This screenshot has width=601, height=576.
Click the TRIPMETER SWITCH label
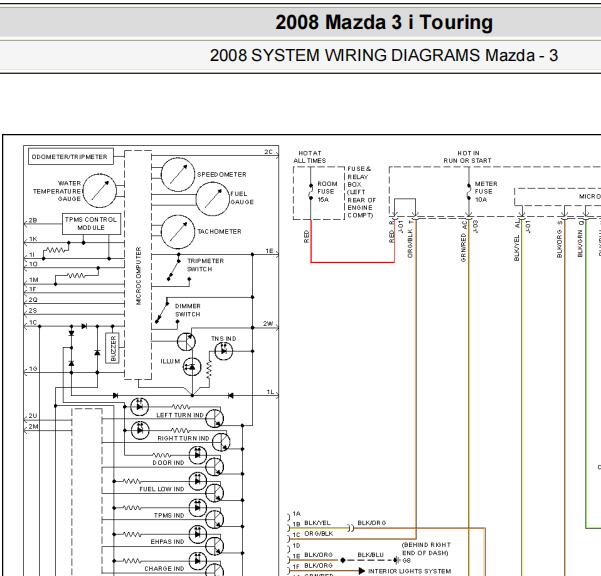(205, 265)
